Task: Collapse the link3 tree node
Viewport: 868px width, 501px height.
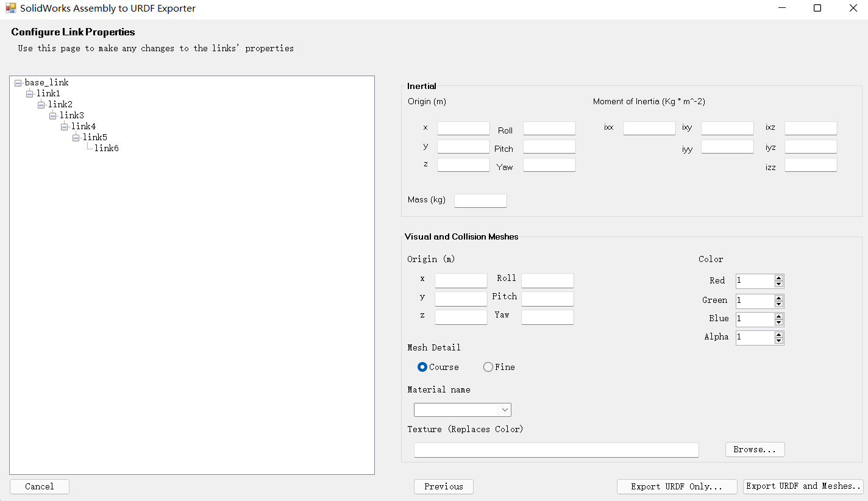Action: 53,116
